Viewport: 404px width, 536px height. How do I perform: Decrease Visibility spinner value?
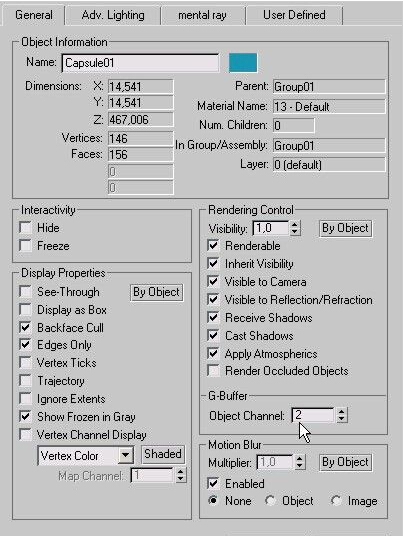coord(295,232)
